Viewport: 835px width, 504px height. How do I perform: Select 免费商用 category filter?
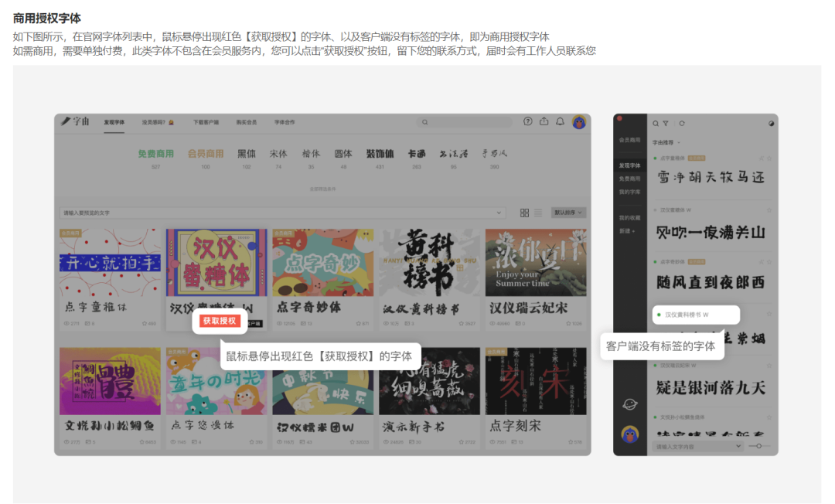(155, 154)
